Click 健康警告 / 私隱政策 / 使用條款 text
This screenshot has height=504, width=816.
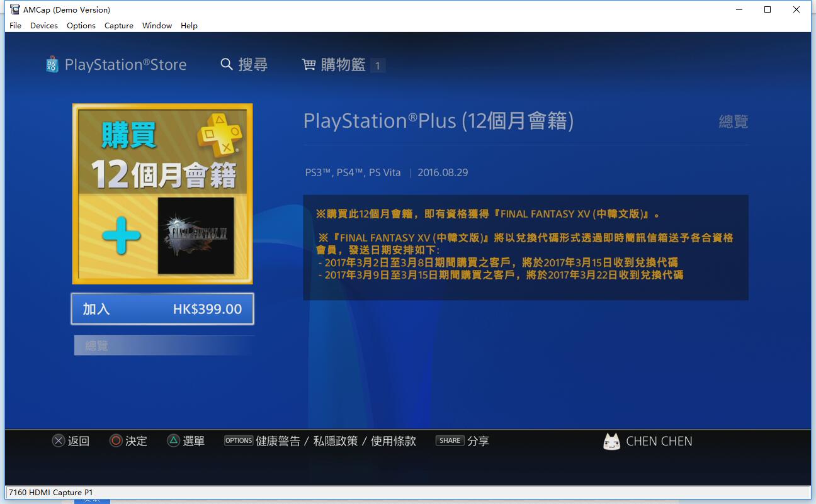[x=336, y=441]
